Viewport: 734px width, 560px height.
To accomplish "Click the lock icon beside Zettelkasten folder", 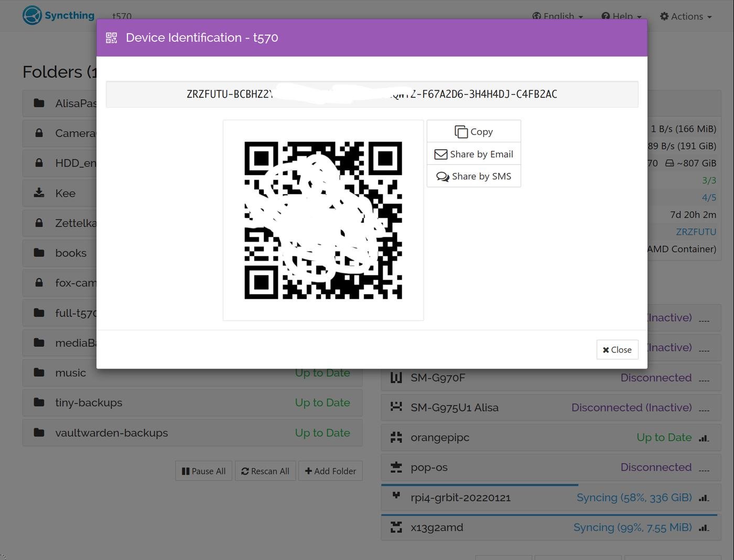I will 39,223.
